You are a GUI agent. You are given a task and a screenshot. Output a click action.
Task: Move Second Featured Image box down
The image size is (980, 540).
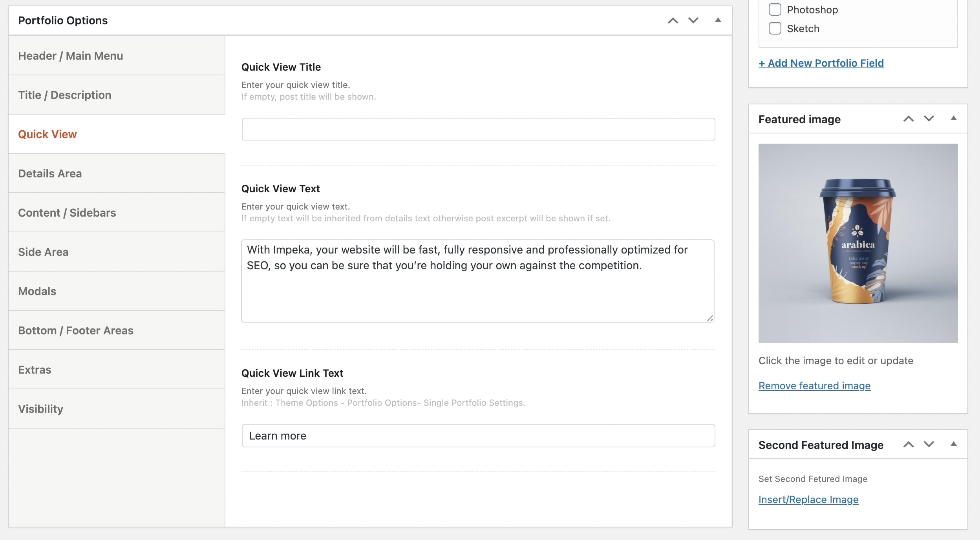[x=929, y=444]
